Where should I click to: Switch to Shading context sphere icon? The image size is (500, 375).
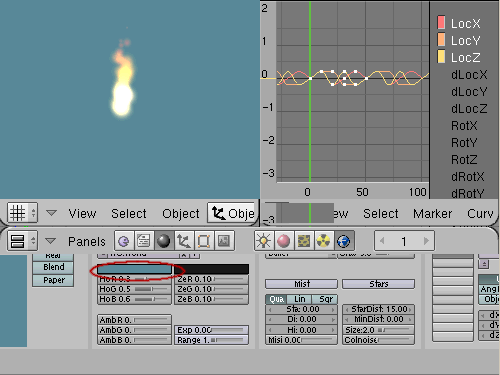[x=163, y=241]
